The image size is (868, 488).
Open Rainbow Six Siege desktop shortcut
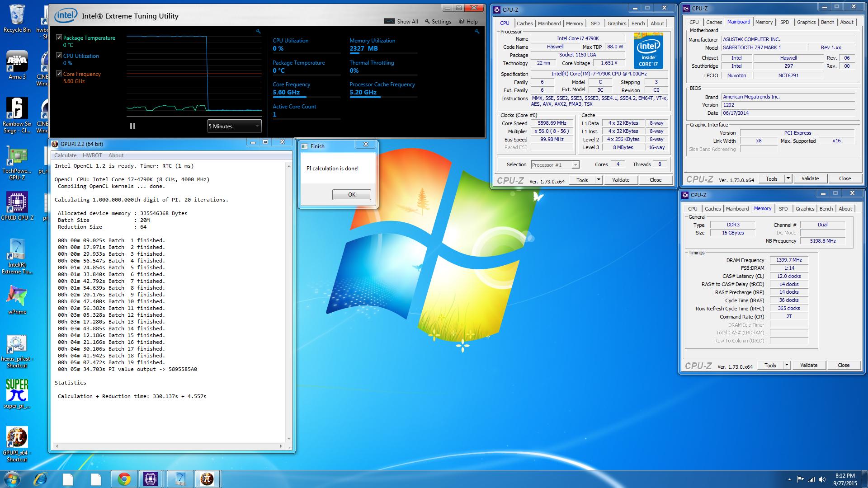click(17, 115)
